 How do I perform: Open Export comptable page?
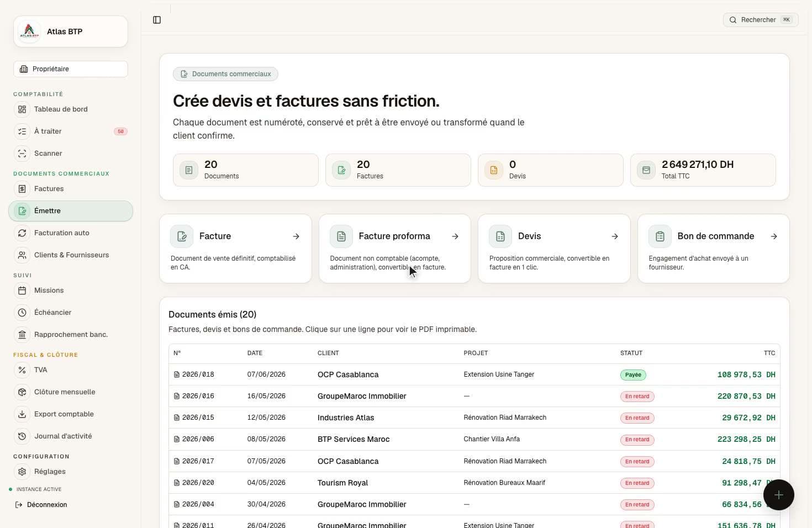coord(71,414)
